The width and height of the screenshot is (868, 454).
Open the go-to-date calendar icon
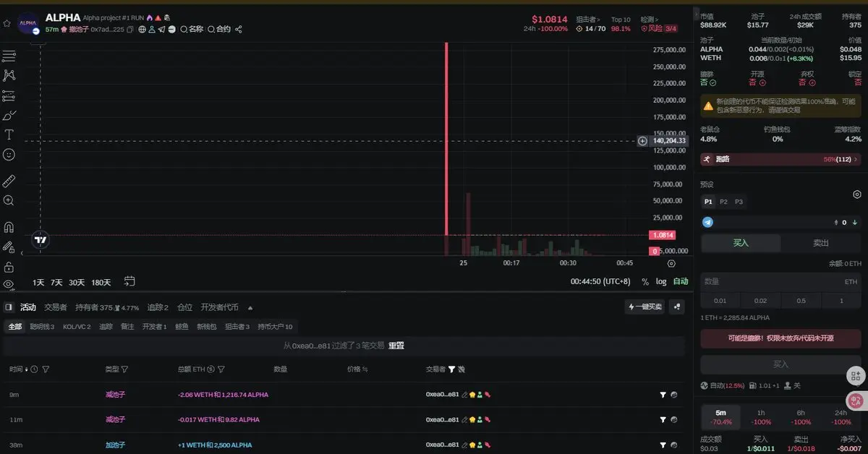coord(129,280)
